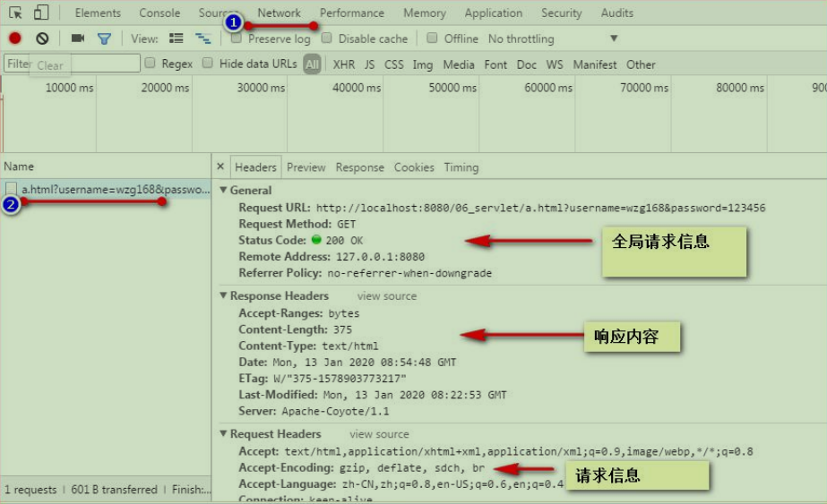Toggle the filter funnel icon
This screenshot has height=504, width=827.
pyautogui.click(x=104, y=38)
